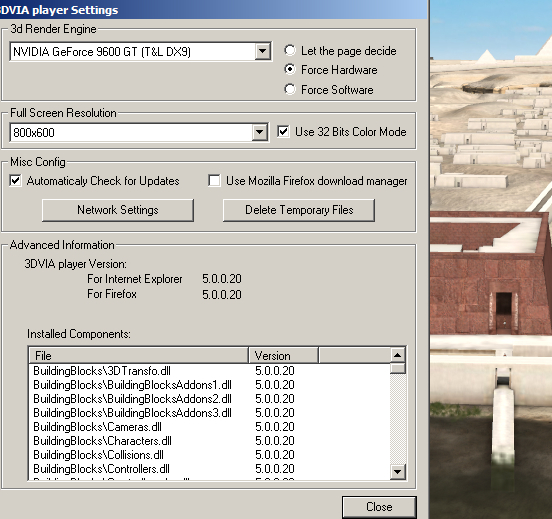
Task: Select BuildingBlocks\Characters.dll row
Action: [x=209, y=441]
